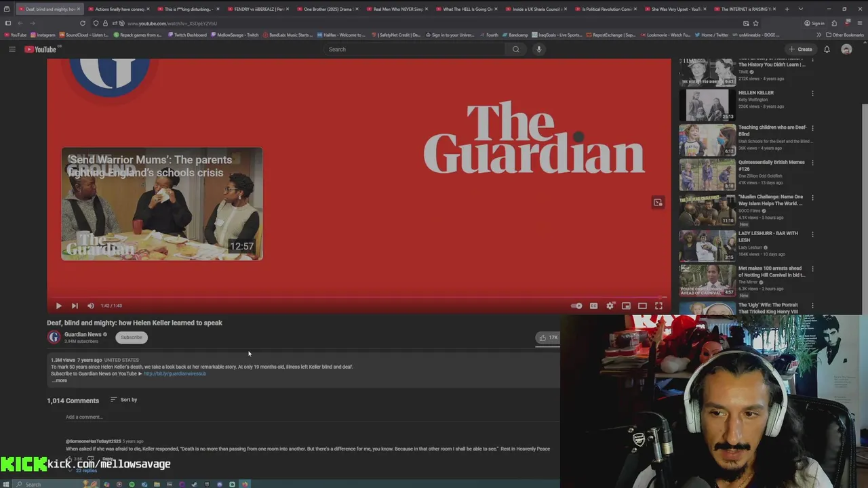Open options menu for LADY LESHURR video
This screenshot has width=868, height=488.
pos(812,234)
